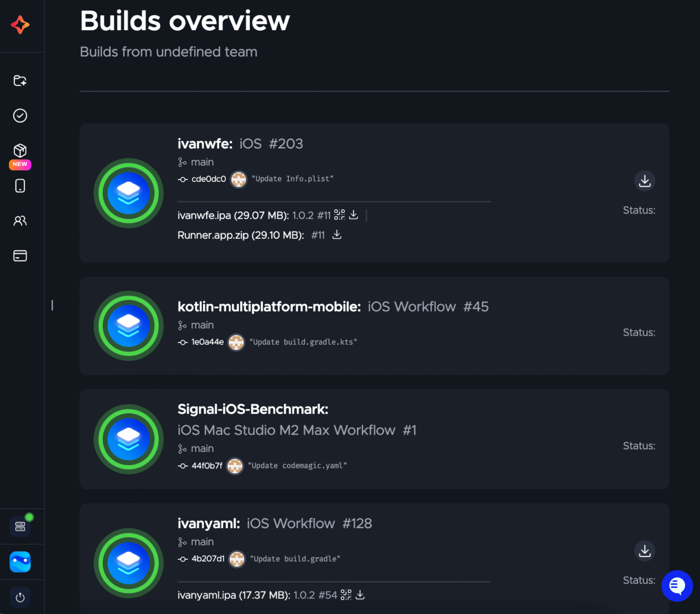Click the power log out icon

click(x=20, y=598)
